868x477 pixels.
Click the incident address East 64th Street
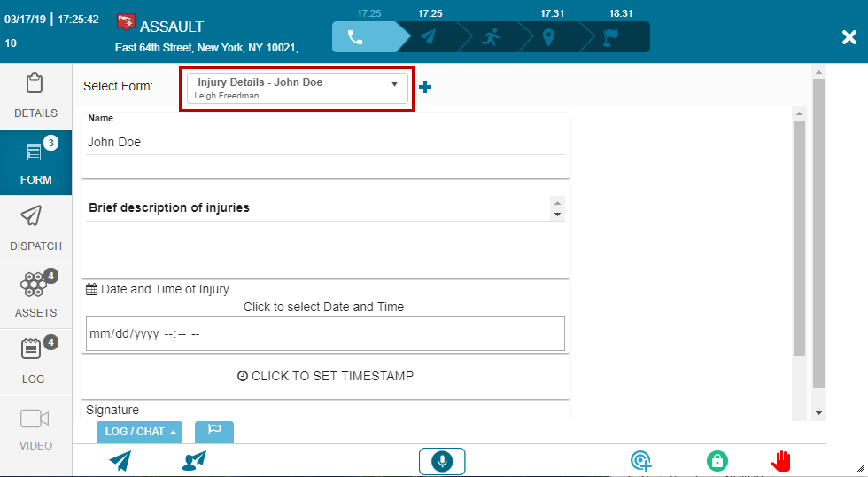click(x=213, y=48)
